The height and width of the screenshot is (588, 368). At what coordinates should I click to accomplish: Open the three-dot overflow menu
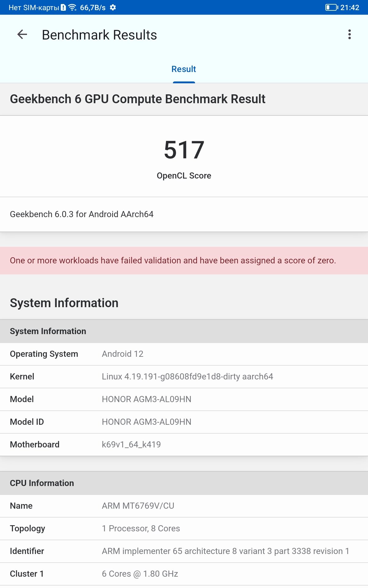point(349,35)
